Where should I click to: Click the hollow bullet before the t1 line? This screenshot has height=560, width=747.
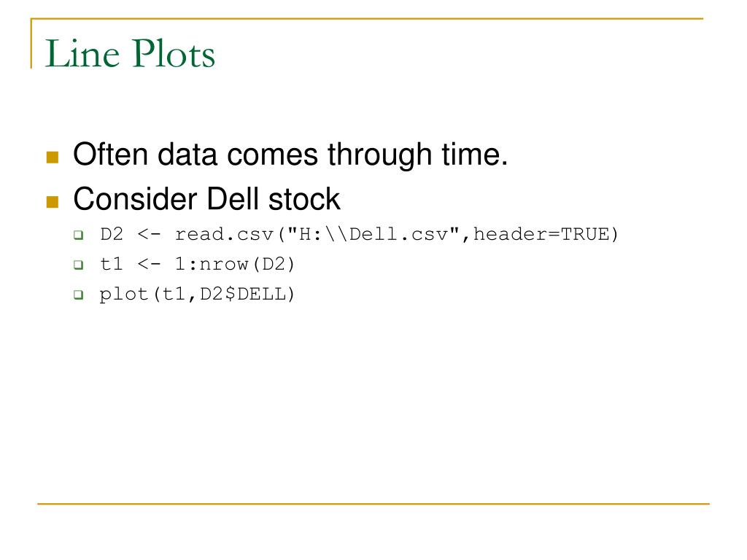(79, 265)
